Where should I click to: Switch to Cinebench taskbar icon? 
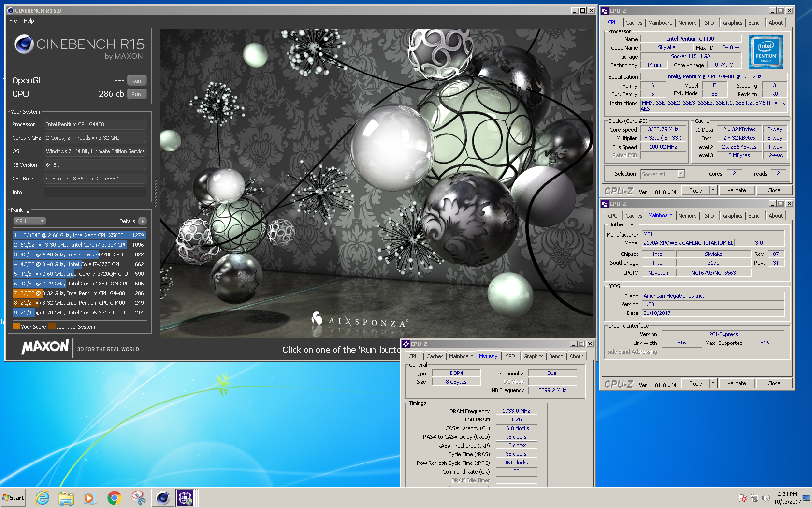(163, 498)
